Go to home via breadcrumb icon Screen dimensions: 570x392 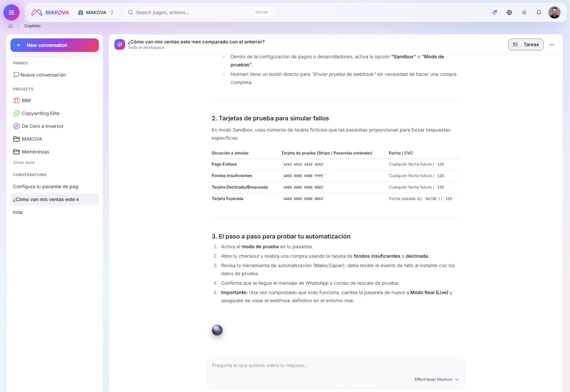pyautogui.click(x=10, y=26)
